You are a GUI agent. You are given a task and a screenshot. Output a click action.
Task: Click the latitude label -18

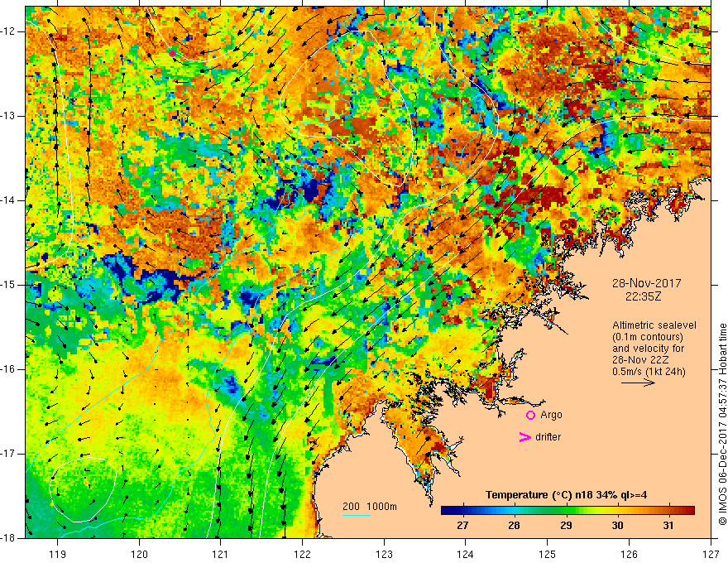pos(9,538)
